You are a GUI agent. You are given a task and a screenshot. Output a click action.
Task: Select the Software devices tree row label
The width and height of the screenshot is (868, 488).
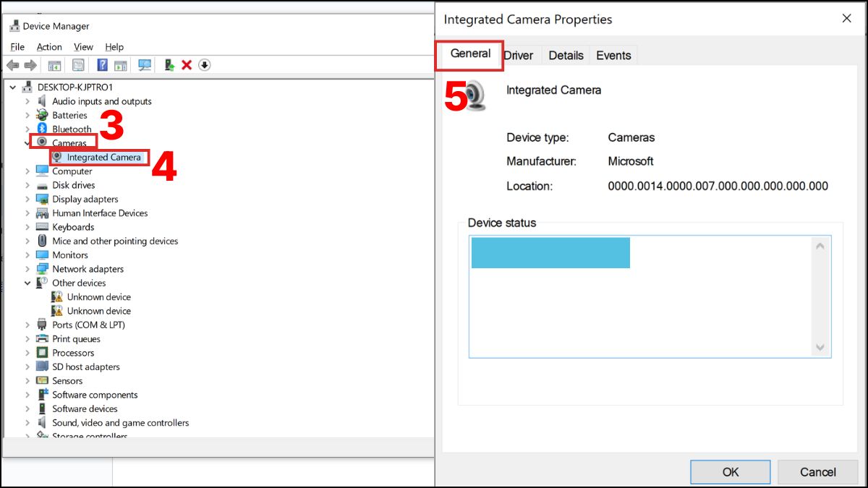(x=85, y=408)
